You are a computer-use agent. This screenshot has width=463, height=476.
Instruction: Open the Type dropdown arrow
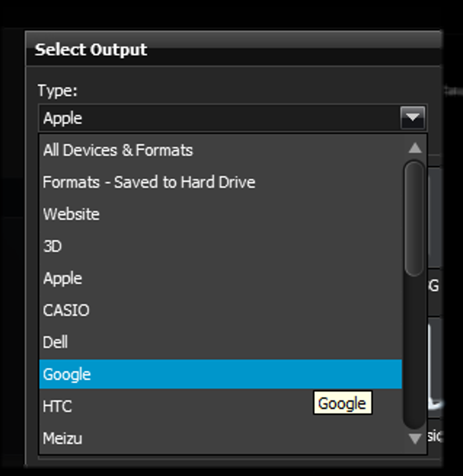[412, 118]
